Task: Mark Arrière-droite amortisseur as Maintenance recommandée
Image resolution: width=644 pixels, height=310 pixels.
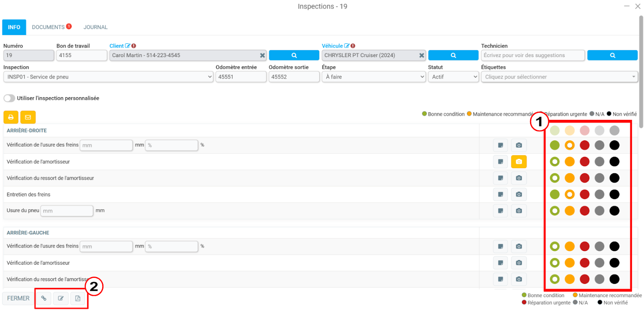Action: 570,162
